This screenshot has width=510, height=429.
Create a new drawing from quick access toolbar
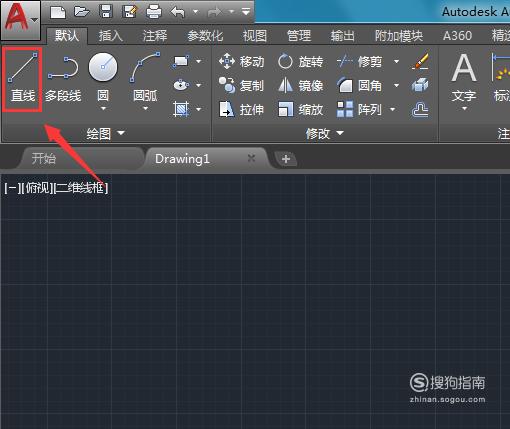tap(58, 12)
